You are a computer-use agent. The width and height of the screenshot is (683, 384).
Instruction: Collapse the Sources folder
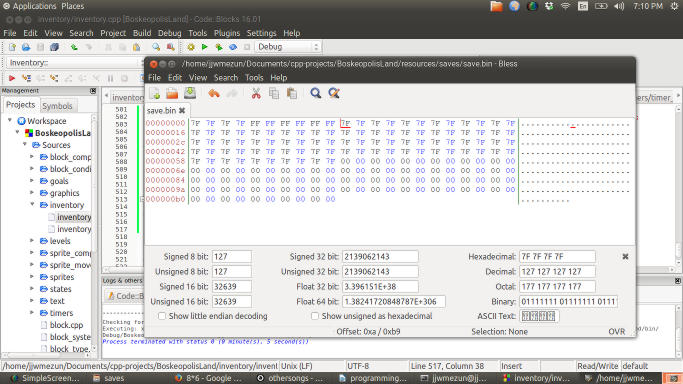(x=25, y=144)
